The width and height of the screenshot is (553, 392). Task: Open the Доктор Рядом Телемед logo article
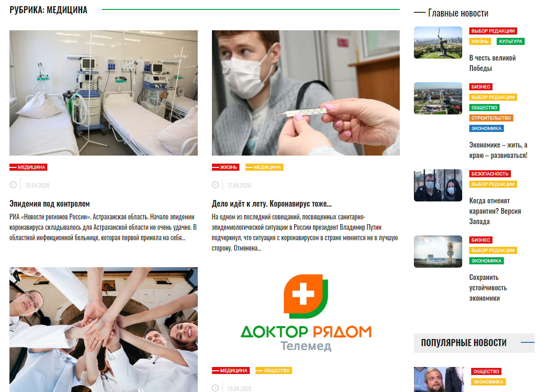tap(306, 313)
